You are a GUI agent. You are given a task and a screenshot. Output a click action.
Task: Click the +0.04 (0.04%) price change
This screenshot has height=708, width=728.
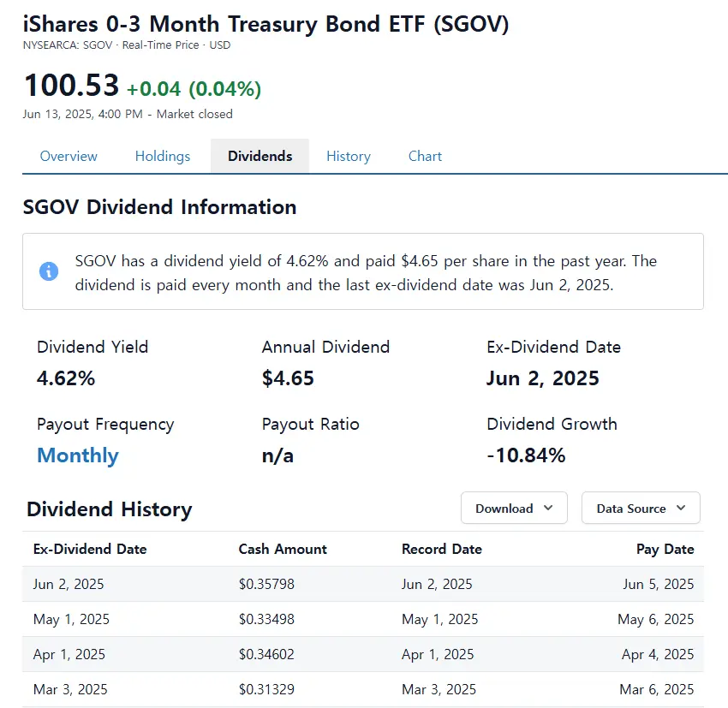pyautogui.click(x=194, y=89)
